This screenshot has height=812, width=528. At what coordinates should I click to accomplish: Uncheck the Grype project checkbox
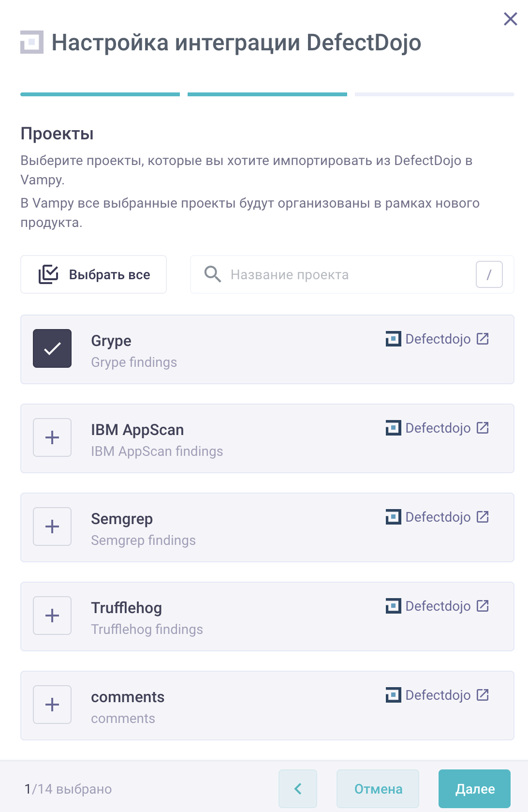point(52,348)
